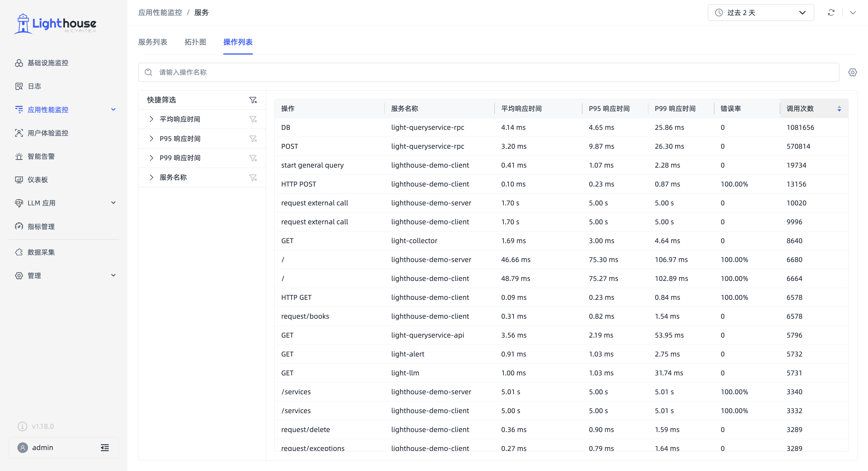Open 智能告警 menu item
The image size is (868, 471).
[41, 156]
